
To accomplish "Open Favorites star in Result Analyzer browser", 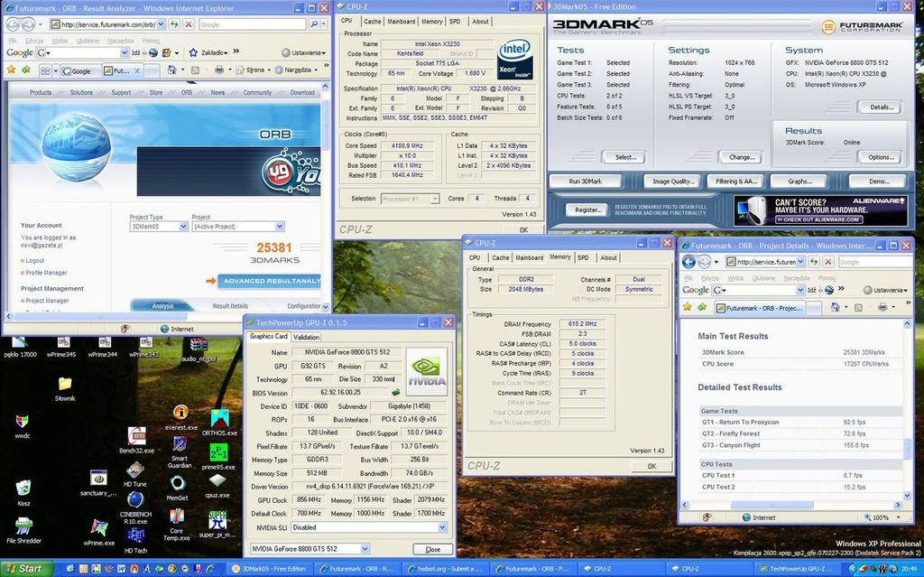I will 11,70.
